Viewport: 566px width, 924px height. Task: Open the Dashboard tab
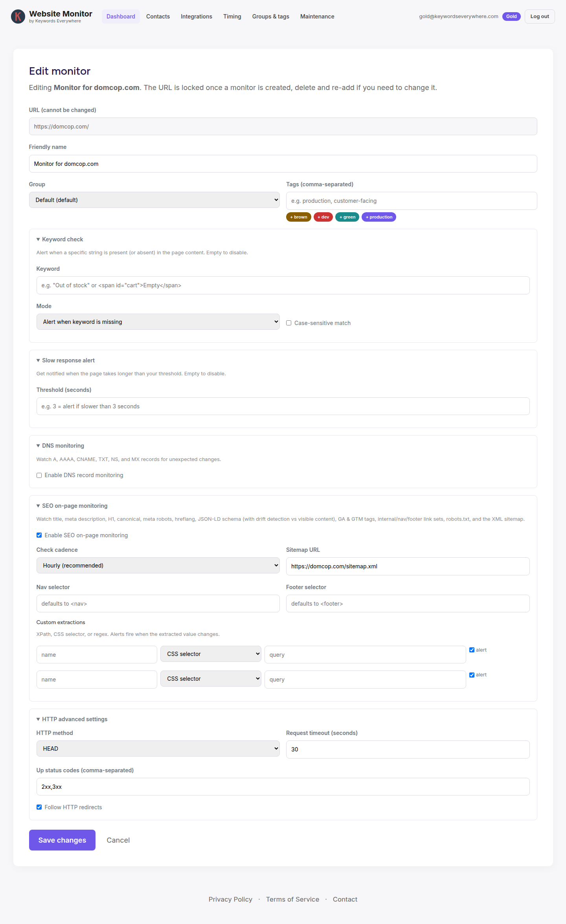(121, 17)
